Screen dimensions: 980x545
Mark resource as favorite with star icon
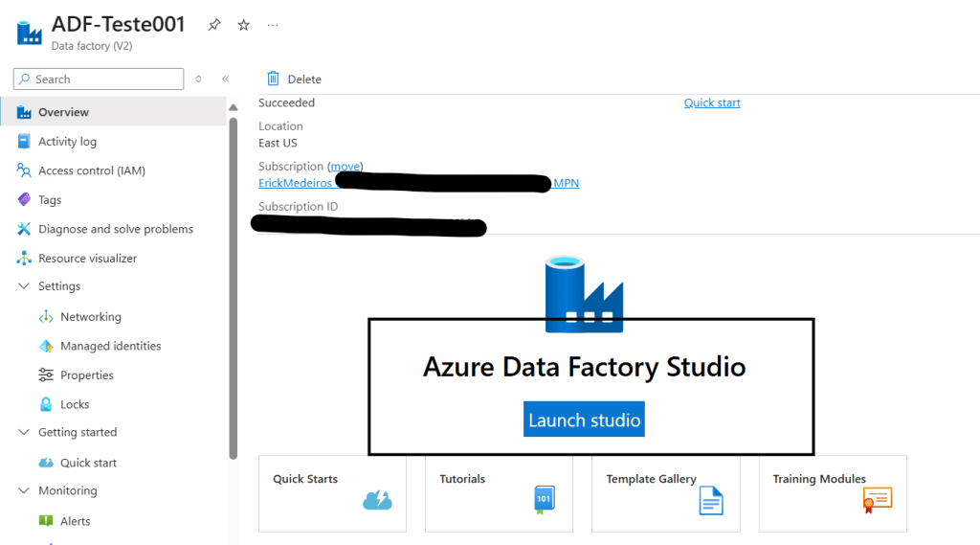[243, 26]
